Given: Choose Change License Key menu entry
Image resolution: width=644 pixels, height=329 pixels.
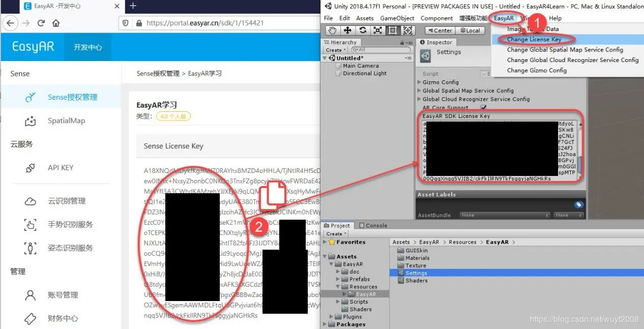Looking at the screenshot, I should (534, 40).
